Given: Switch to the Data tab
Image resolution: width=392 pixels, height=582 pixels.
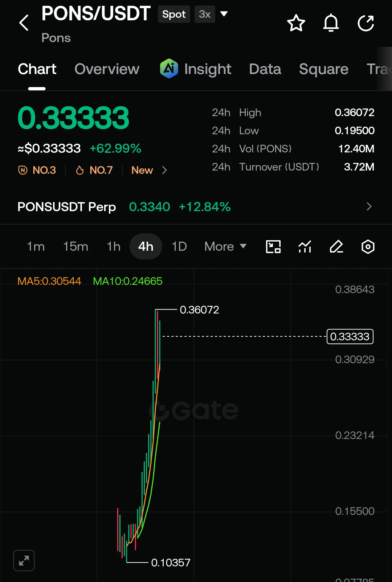Looking at the screenshot, I should tap(265, 69).
